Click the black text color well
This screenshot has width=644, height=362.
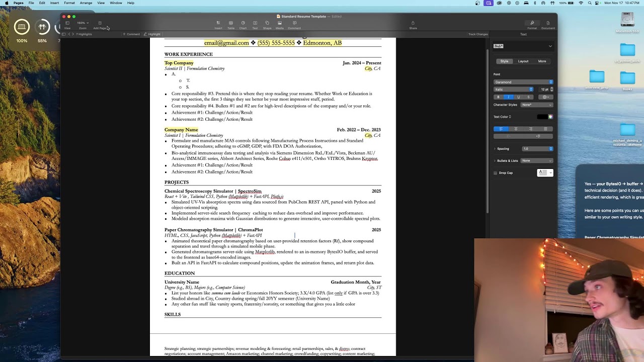(x=542, y=117)
